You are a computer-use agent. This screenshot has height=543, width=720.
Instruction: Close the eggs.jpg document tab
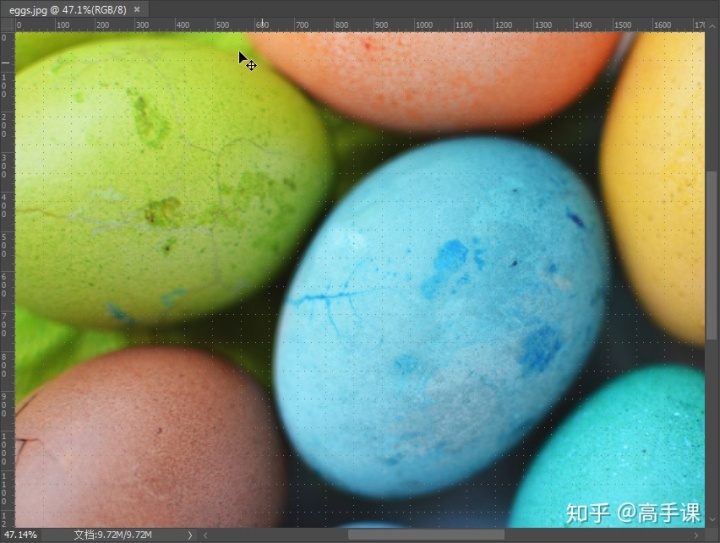(137, 10)
